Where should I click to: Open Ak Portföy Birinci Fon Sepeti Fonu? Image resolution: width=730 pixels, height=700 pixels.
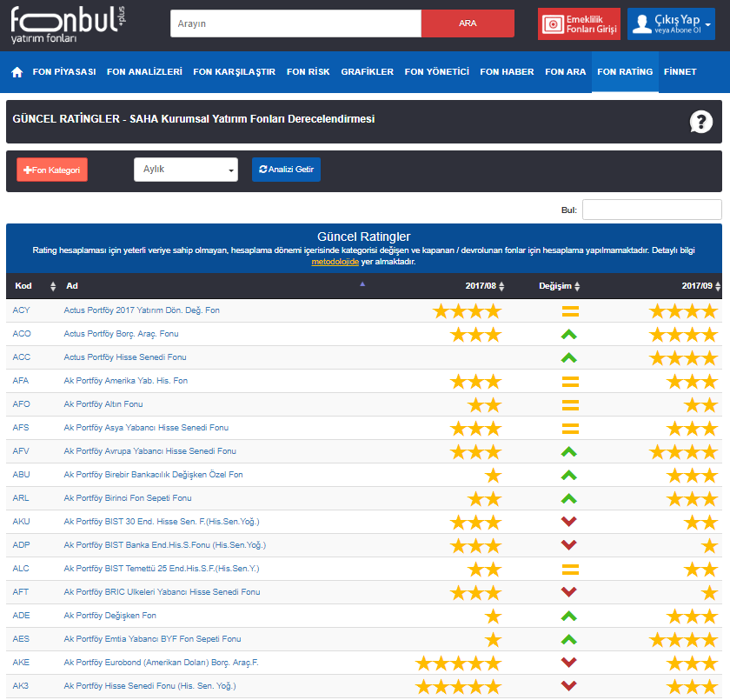click(x=128, y=498)
